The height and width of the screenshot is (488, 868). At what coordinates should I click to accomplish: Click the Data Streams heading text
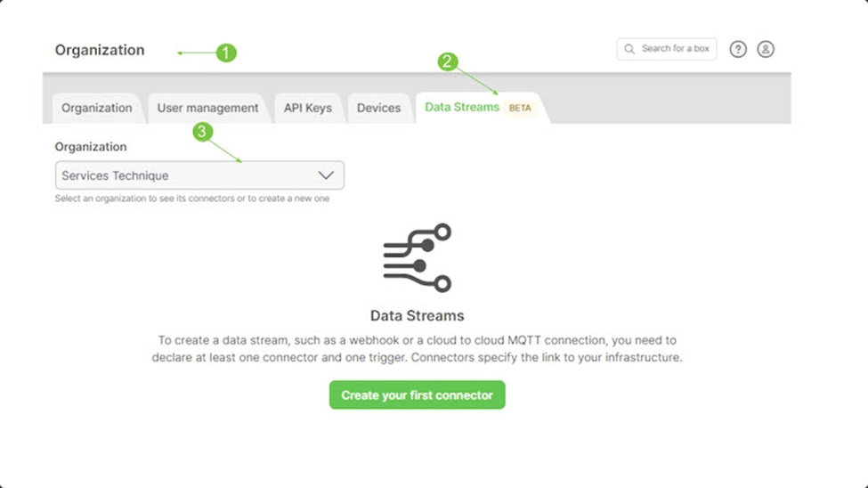tap(417, 315)
